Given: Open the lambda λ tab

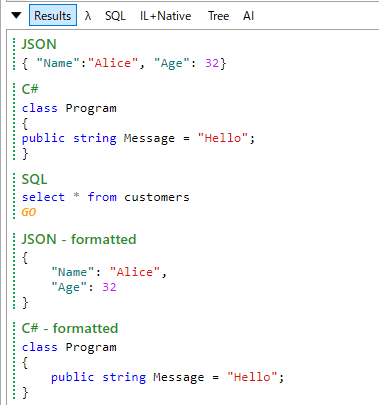Looking at the screenshot, I should [88, 16].
